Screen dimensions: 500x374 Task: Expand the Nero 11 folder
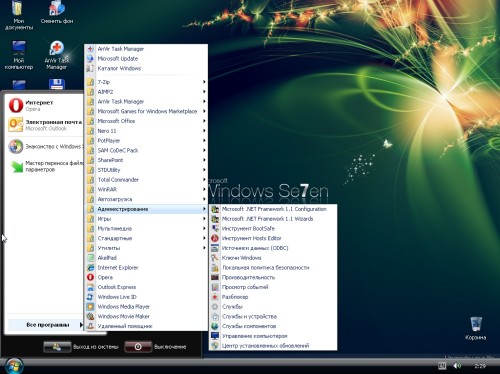(146, 131)
